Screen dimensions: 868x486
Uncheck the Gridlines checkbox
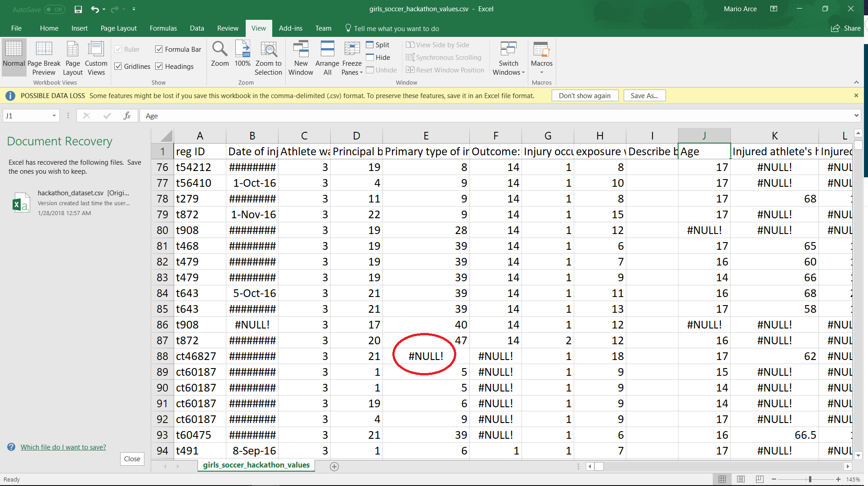click(x=118, y=66)
